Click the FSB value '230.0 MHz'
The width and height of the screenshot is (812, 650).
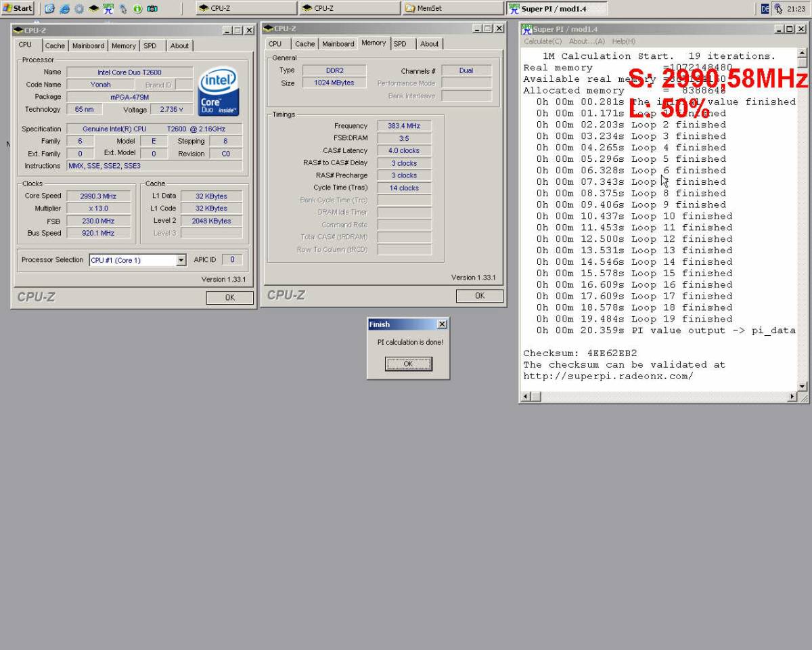[x=99, y=221]
